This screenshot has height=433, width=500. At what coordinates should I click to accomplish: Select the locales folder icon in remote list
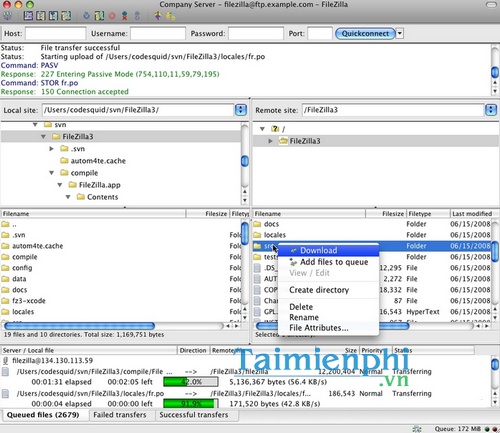[257, 235]
